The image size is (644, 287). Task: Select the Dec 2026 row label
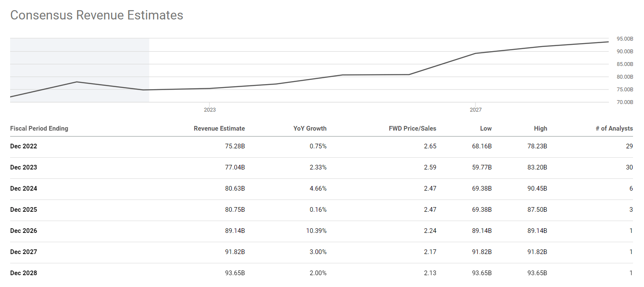[x=24, y=231]
